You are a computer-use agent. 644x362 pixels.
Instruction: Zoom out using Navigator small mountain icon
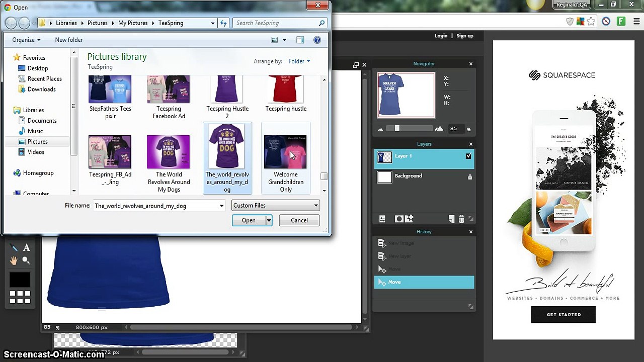click(380, 129)
